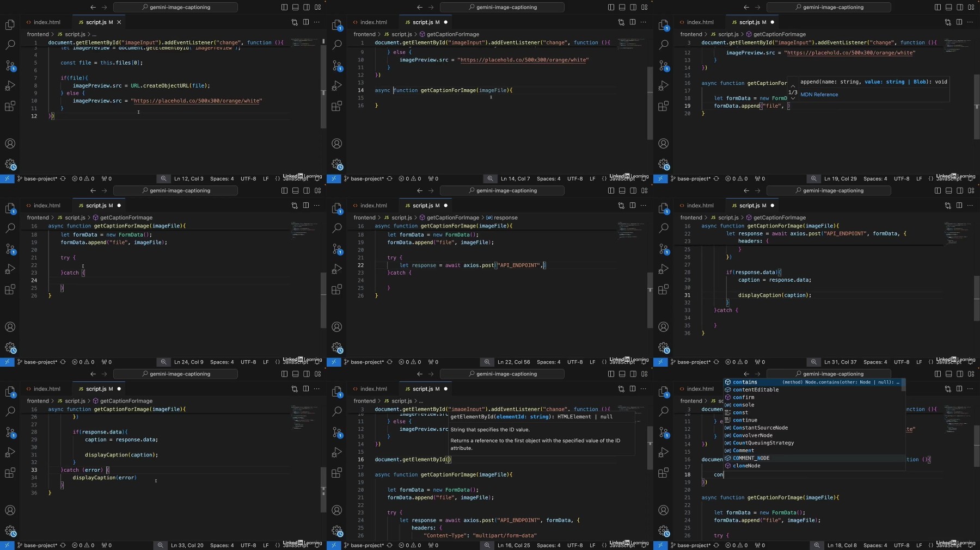The width and height of the screenshot is (980, 550).
Task: Click Go Forward arrow in pane with Ln 14, Col 7
Action: [x=431, y=7]
